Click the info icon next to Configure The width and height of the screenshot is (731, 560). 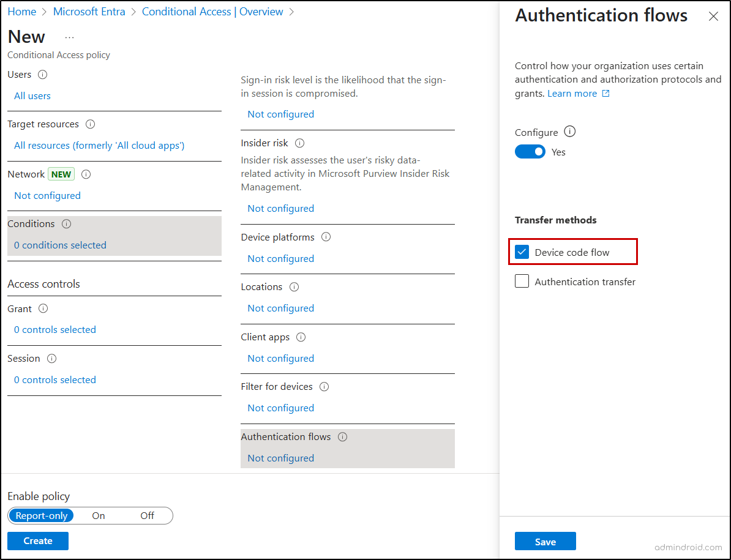tap(569, 132)
